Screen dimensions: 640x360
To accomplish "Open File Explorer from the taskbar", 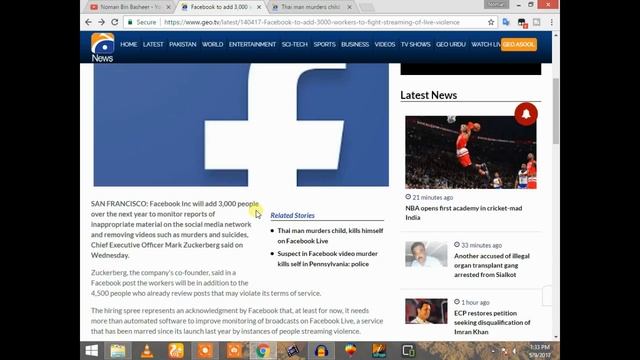I will (x=118, y=351).
